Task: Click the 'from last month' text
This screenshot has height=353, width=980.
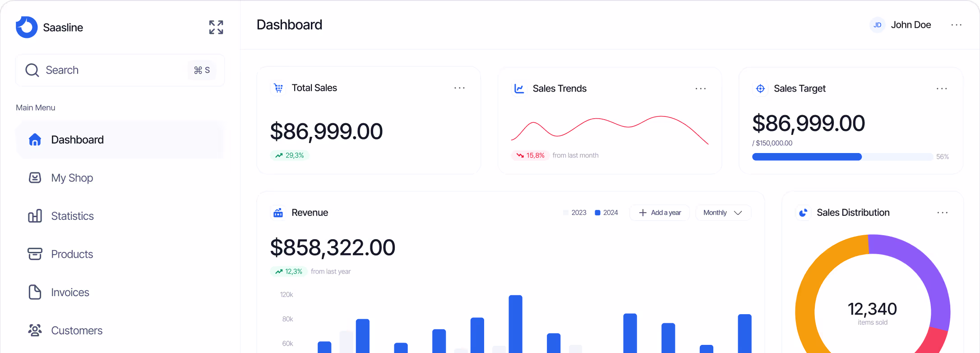Action: (575, 155)
